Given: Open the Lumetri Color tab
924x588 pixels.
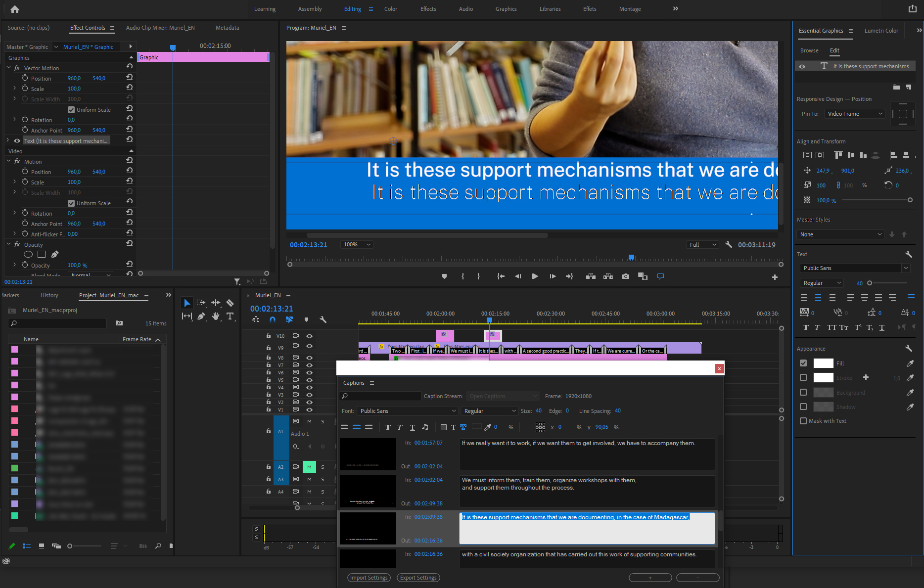Looking at the screenshot, I should coord(881,30).
